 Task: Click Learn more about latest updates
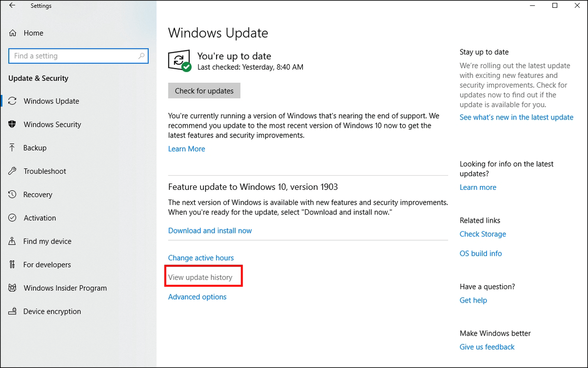click(x=478, y=187)
